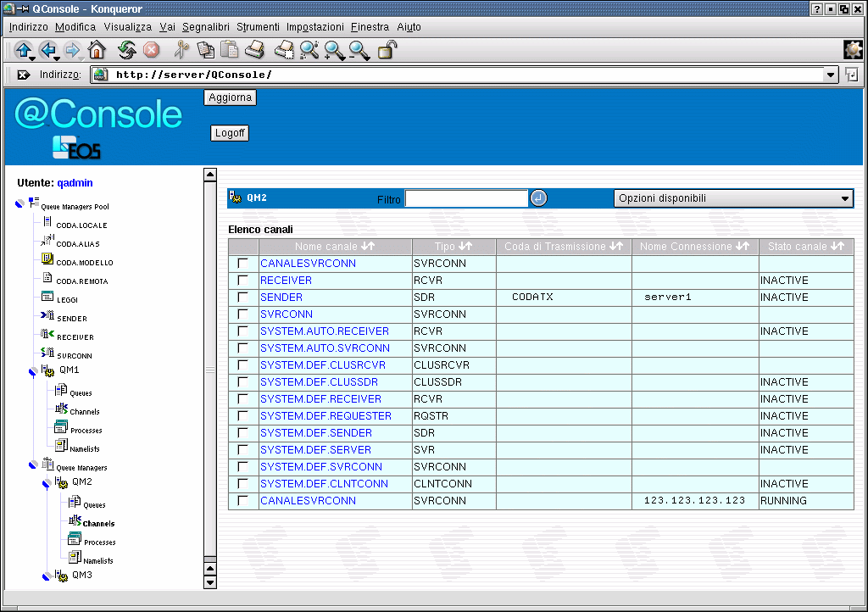Viewport: 868px width, 612px height.
Task: Click the Home toolbar icon
Action: tap(97, 50)
